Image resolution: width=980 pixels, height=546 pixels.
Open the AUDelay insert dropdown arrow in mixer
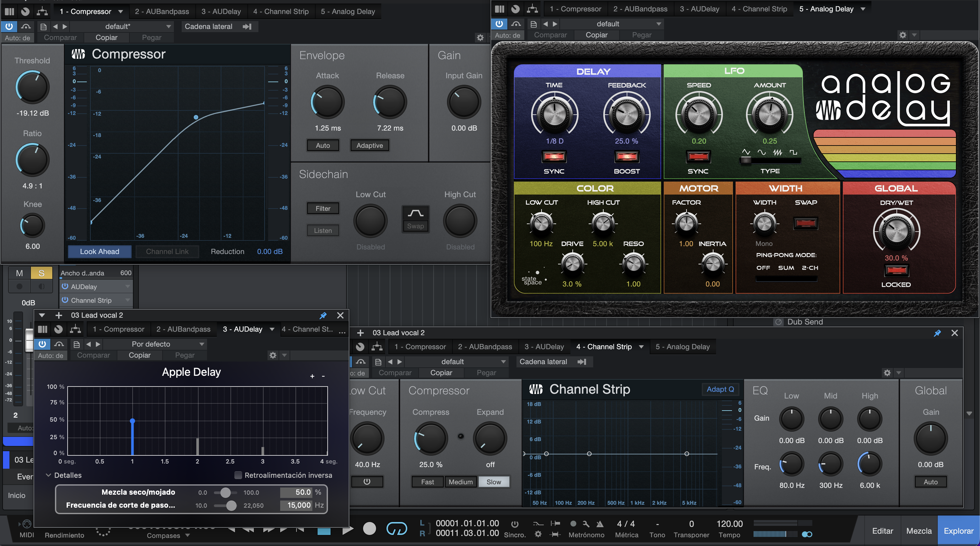click(x=127, y=286)
